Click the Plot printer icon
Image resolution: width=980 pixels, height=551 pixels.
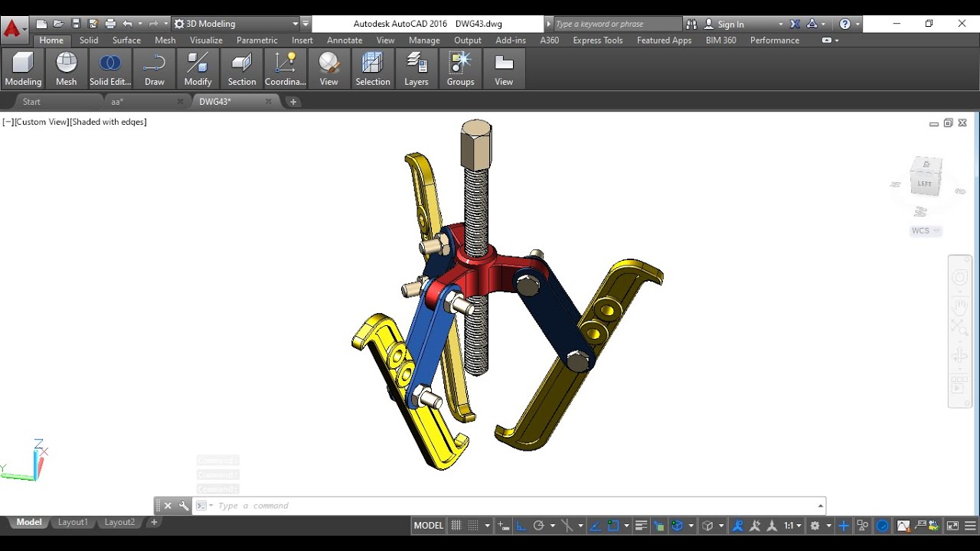[110, 24]
